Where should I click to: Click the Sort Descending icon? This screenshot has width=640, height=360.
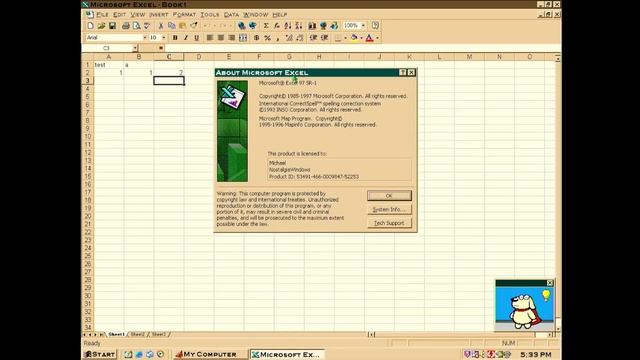pyautogui.click(x=299, y=26)
